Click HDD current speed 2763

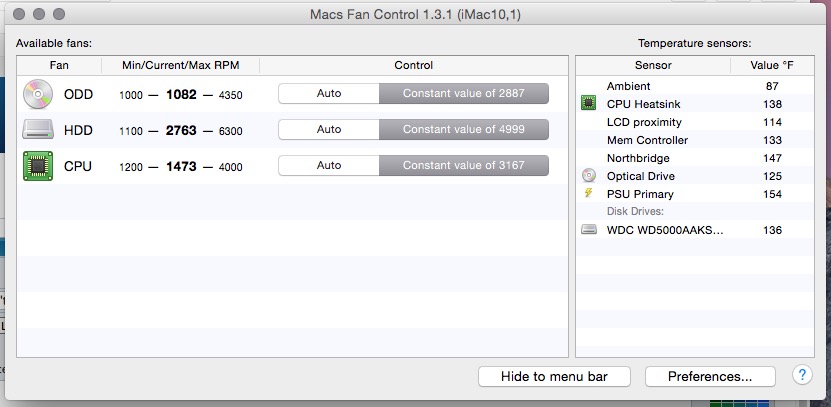[181, 130]
